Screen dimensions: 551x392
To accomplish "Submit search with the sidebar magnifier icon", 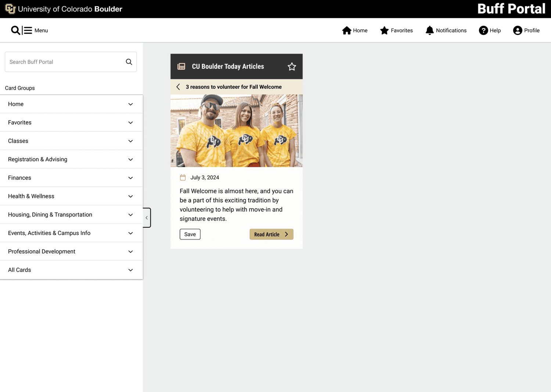I will click(x=129, y=62).
